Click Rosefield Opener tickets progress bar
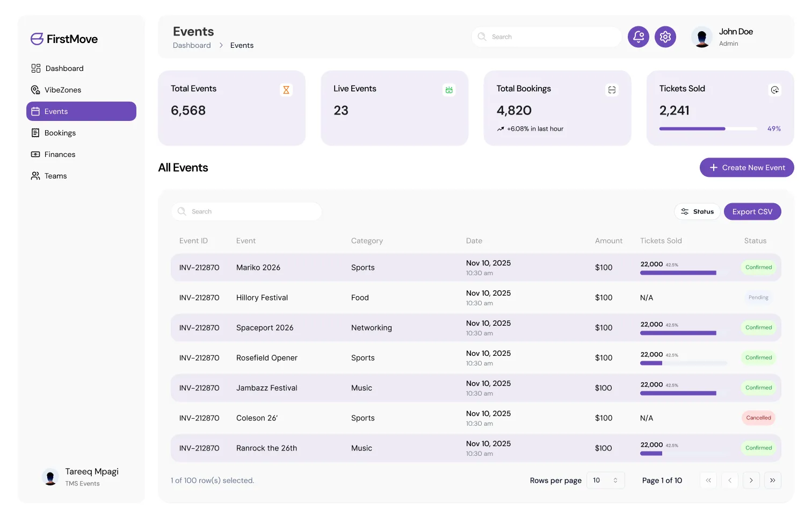This screenshot has height=530, width=812. click(x=683, y=363)
